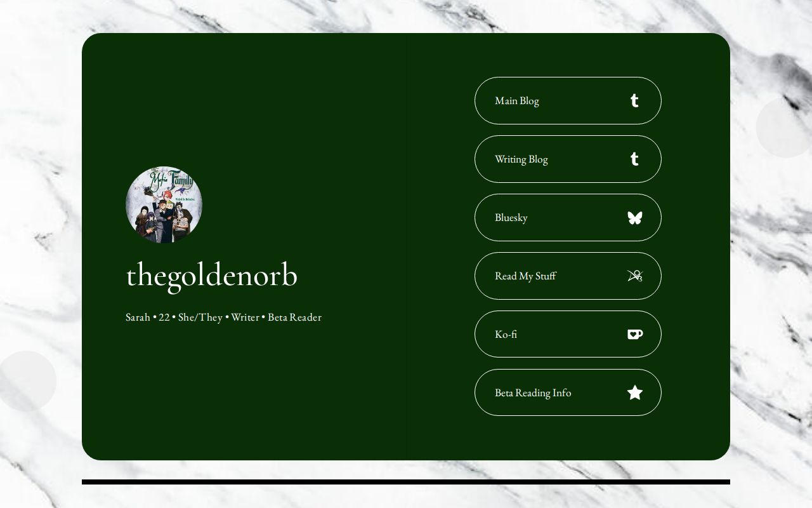Click the thegoldenorb heading

212,275
